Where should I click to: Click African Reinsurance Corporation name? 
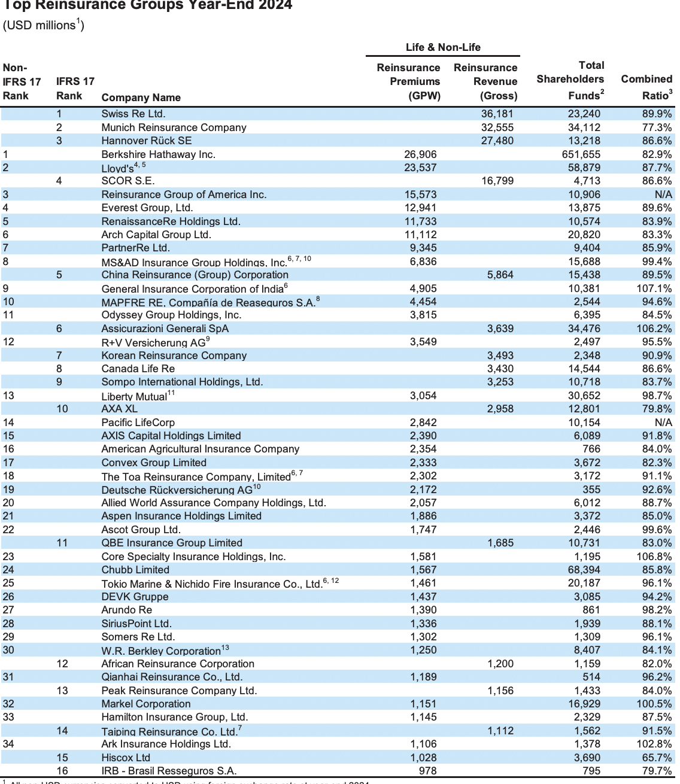[178, 664]
